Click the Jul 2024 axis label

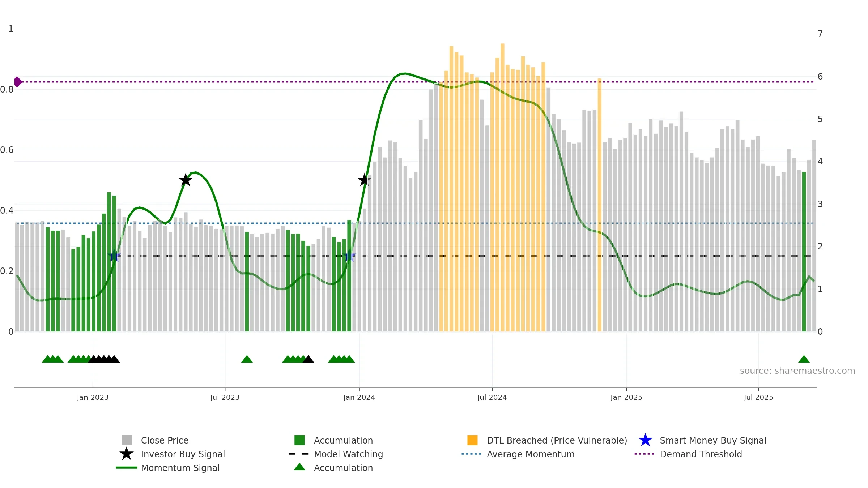(492, 397)
